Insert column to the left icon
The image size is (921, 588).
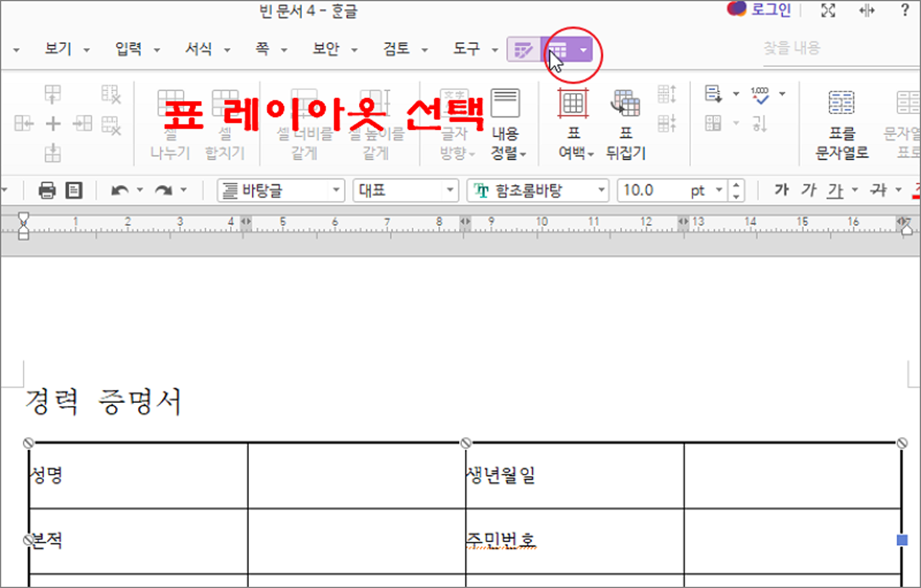(x=24, y=124)
